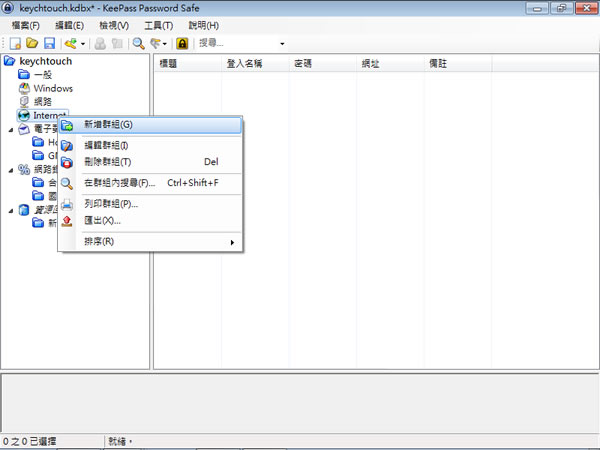Click the New database toolbar icon
Image resolution: width=600 pixels, height=450 pixels.
[x=15, y=43]
